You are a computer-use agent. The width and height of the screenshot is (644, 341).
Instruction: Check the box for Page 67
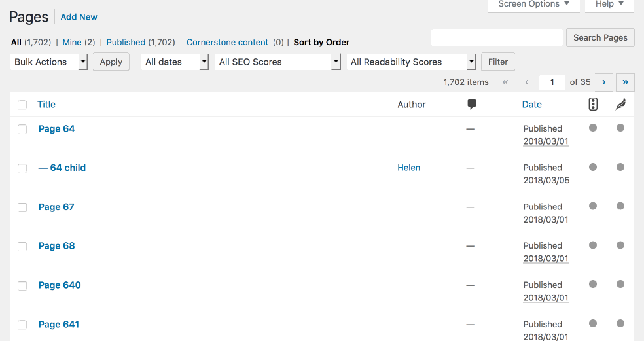22,207
